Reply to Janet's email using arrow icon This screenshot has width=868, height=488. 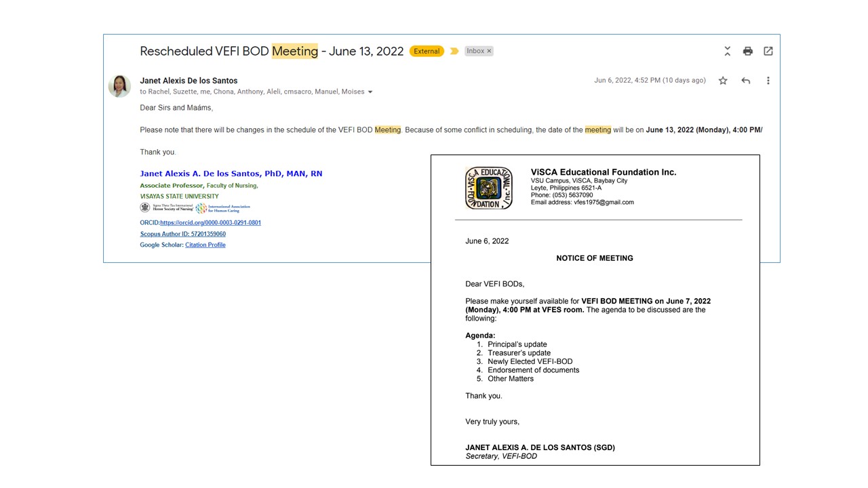[745, 81]
